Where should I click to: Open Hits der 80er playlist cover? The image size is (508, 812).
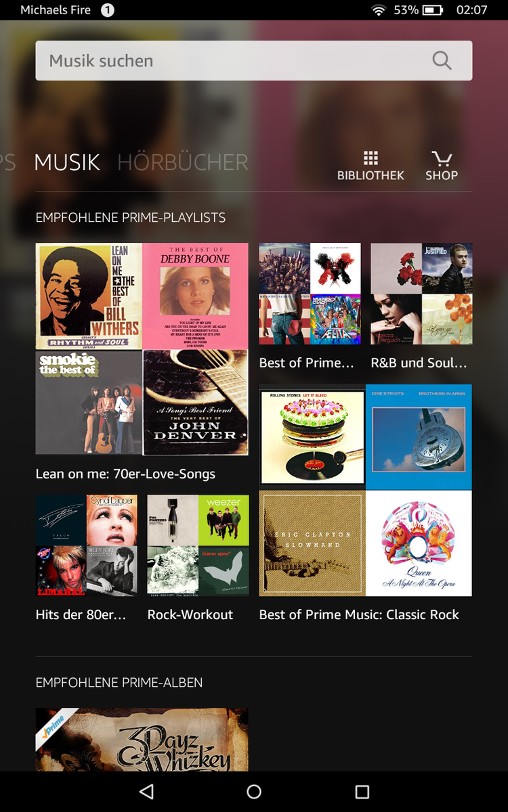86,545
